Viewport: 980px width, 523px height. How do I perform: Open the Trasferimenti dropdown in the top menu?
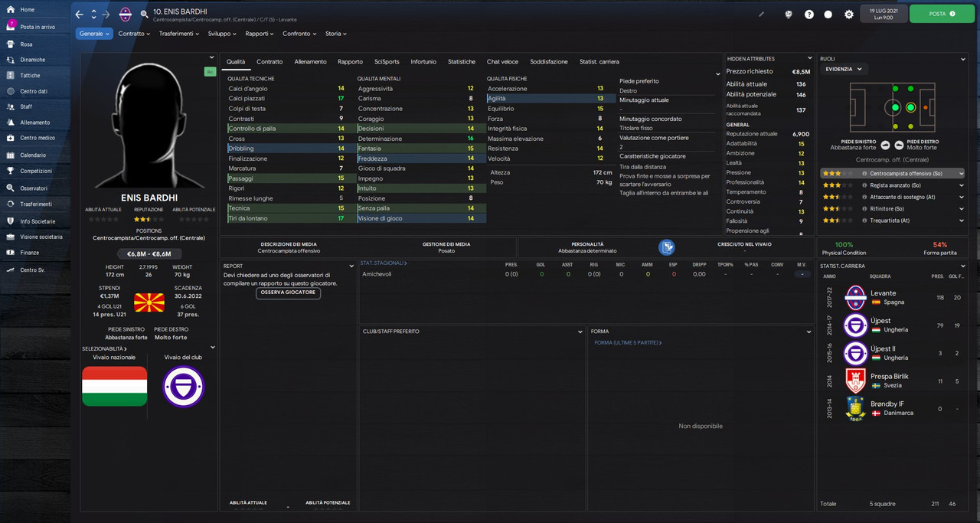tap(180, 34)
